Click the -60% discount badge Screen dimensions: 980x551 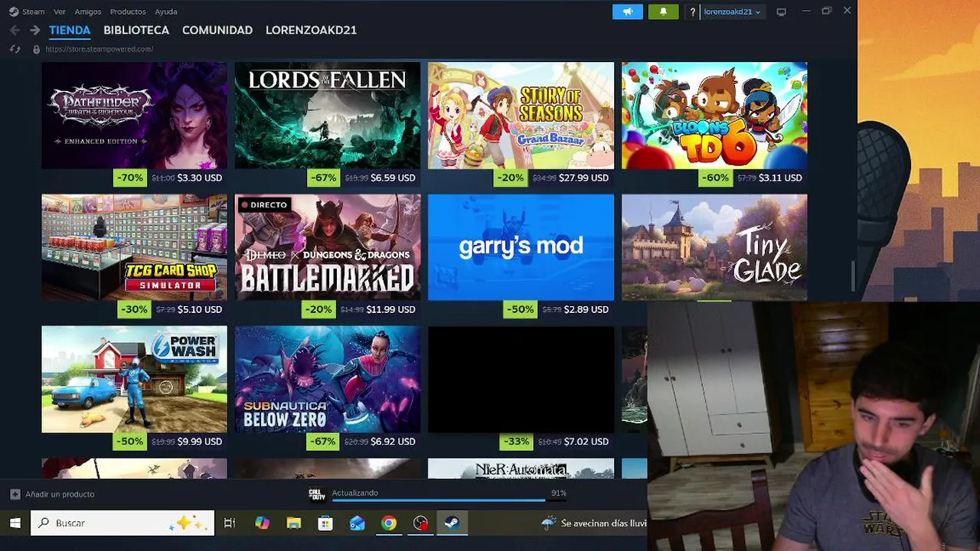tap(715, 178)
